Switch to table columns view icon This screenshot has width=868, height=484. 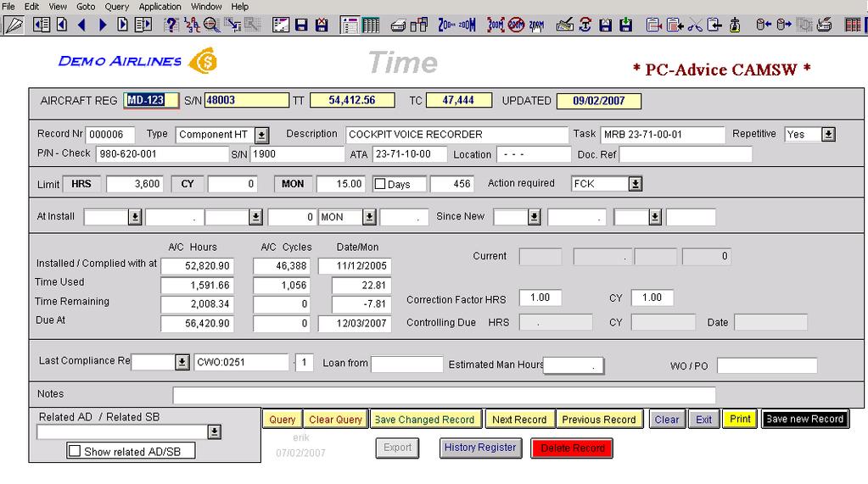tap(370, 25)
